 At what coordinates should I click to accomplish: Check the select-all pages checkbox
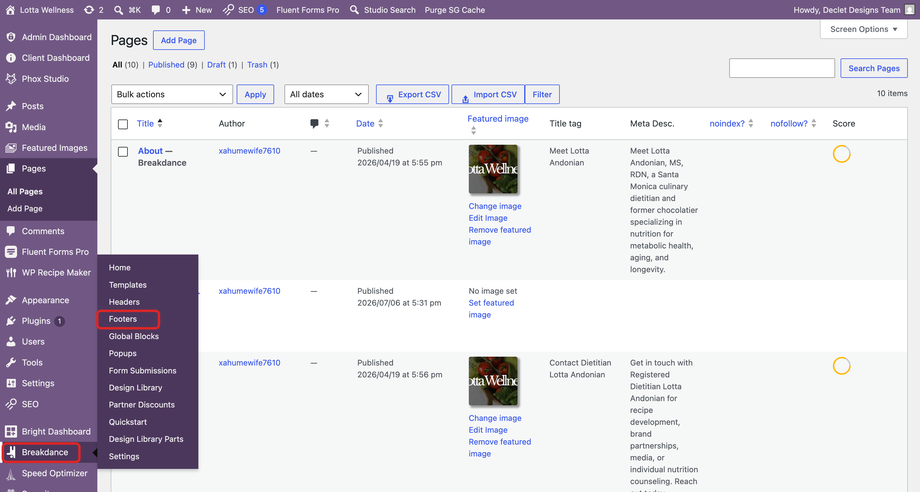[x=123, y=124]
